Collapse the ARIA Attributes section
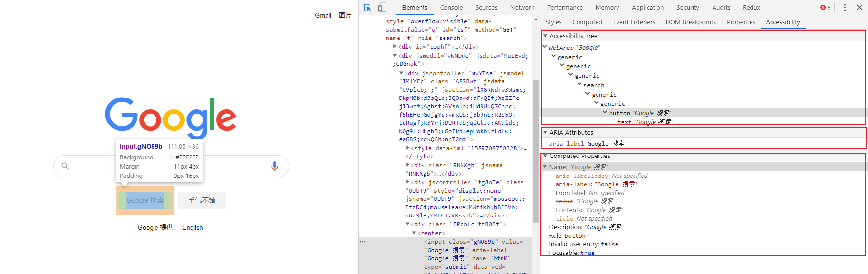 pyautogui.click(x=545, y=132)
